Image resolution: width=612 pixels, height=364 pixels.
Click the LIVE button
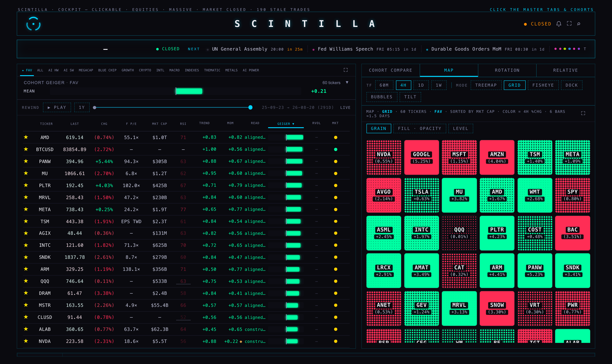345,107
